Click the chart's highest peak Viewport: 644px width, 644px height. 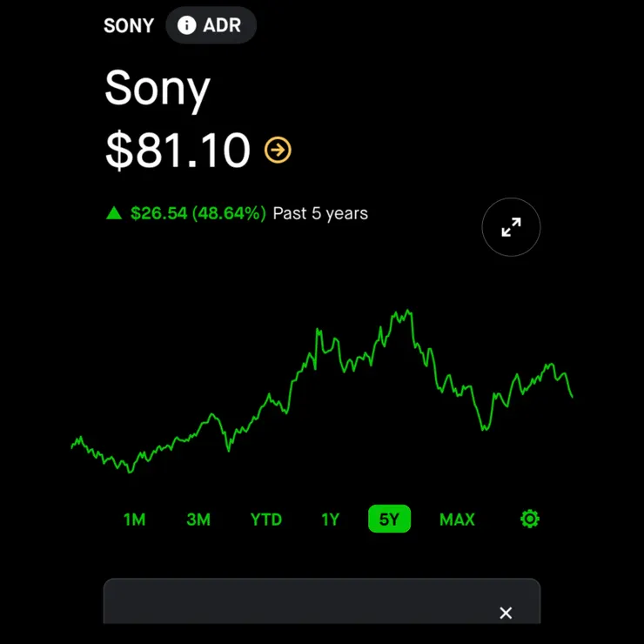[x=408, y=311]
